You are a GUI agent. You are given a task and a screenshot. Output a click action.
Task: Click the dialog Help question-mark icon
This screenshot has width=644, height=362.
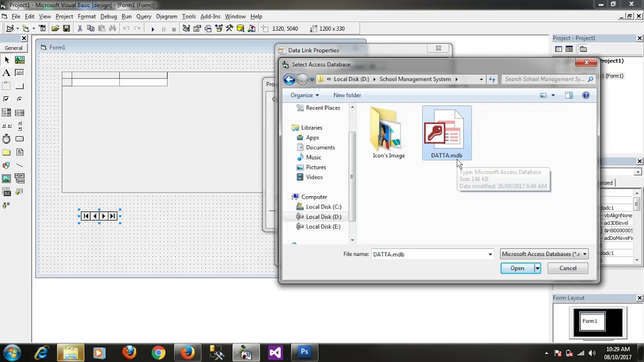(x=586, y=95)
